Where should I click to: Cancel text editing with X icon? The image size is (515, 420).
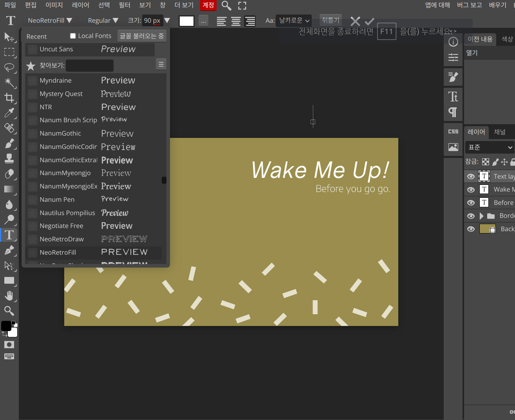355,21
